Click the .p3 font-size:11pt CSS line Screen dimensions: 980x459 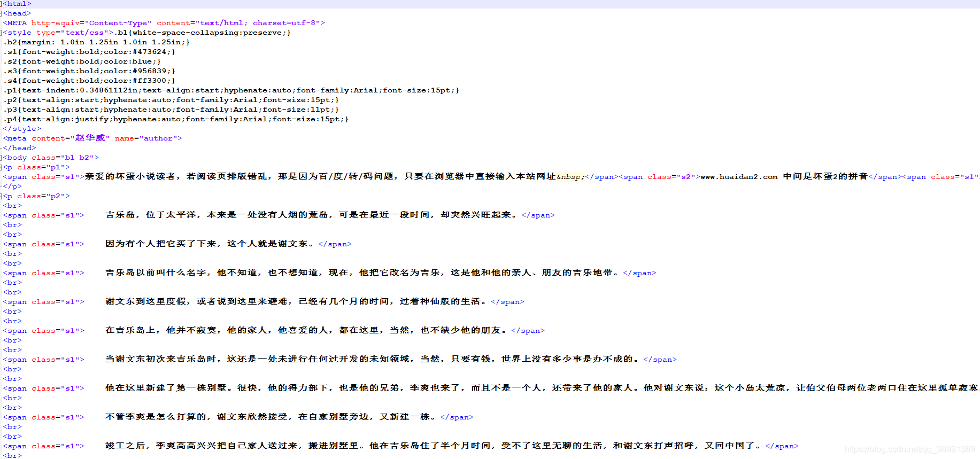click(171, 110)
